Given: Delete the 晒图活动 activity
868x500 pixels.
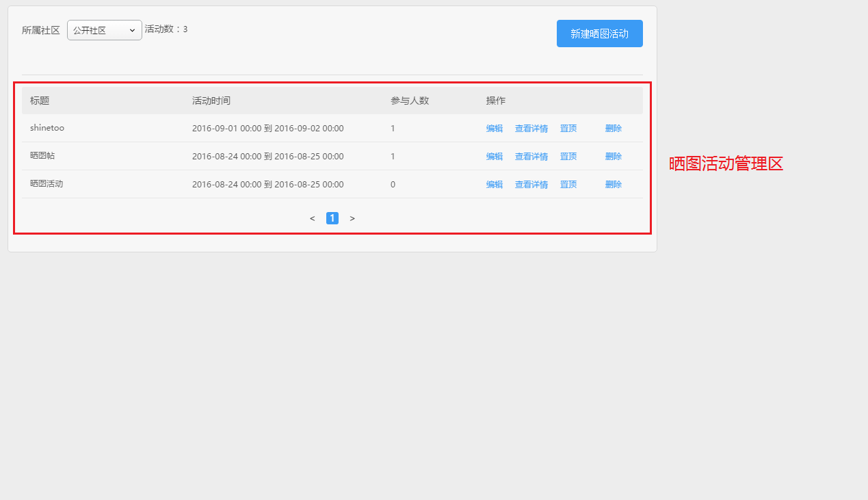Looking at the screenshot, I should pyautogui.click(x=613, y=185).
